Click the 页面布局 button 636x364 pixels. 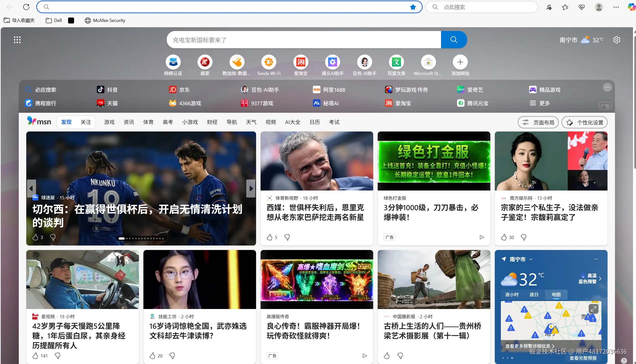click(538, 122)
